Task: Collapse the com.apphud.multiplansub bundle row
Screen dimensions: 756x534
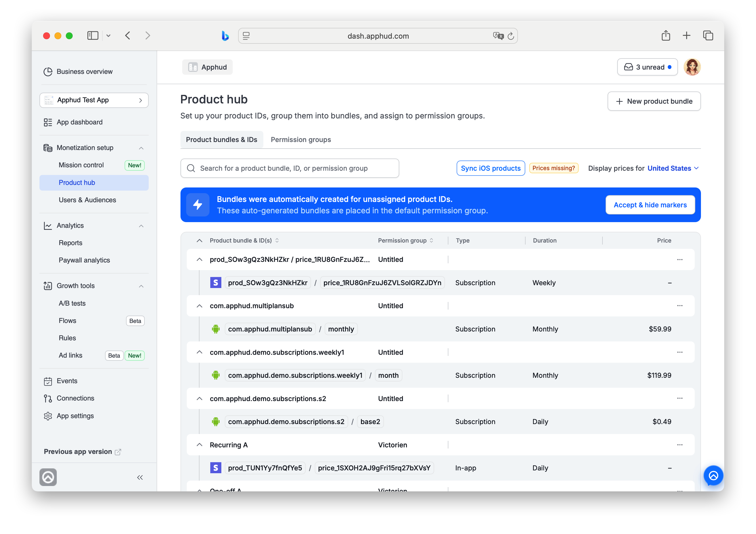Action: (x=199, y=306)
